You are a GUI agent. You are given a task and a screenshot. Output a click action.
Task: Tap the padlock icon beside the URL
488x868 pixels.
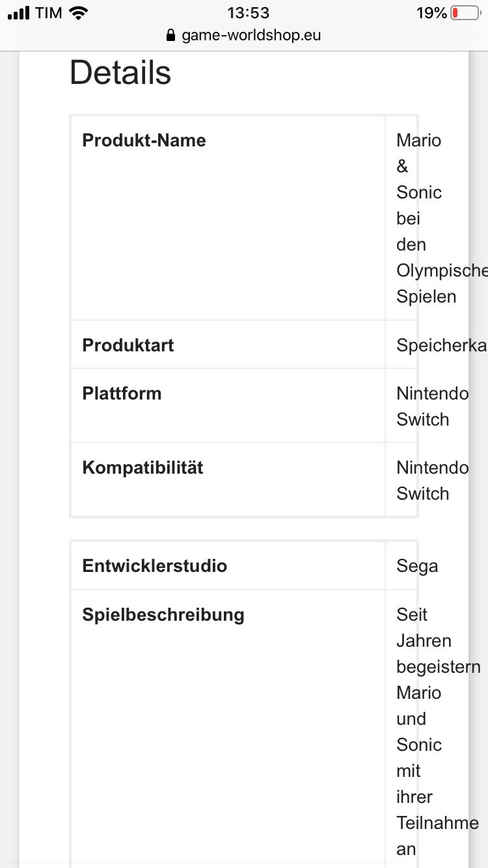click(x=172, y=35)
